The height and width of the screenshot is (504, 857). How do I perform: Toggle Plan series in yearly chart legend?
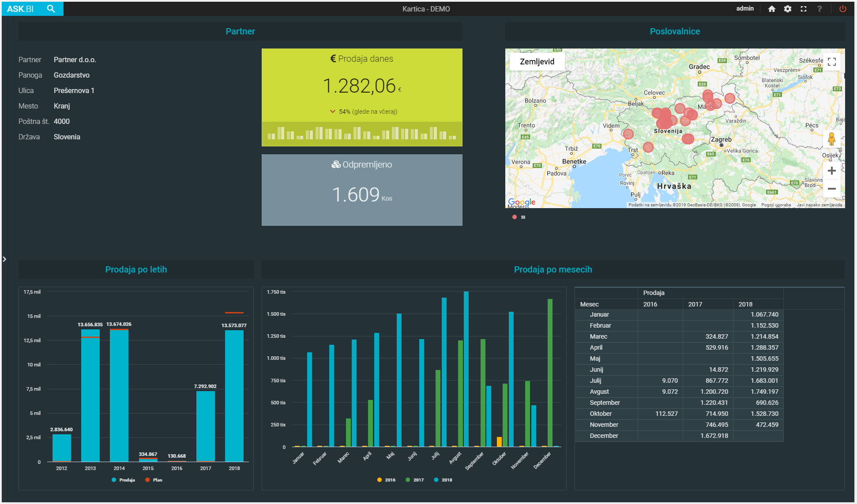pyautogui.click(x=154, y=480)
